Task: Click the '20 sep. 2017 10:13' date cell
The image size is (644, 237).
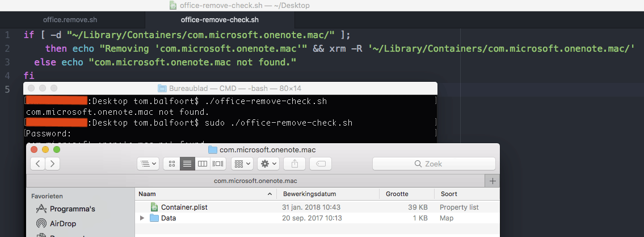Action: pos(312,218)
